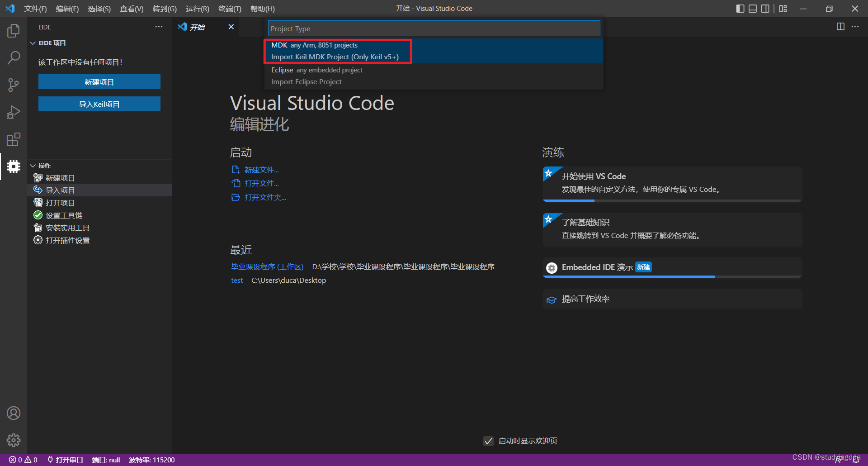Image resolution: width=868 pixels, height=466 pixels.
Task: Expand 提高工作效率 walkthrough
Action: pyautogui.click(x=672, y=299)
